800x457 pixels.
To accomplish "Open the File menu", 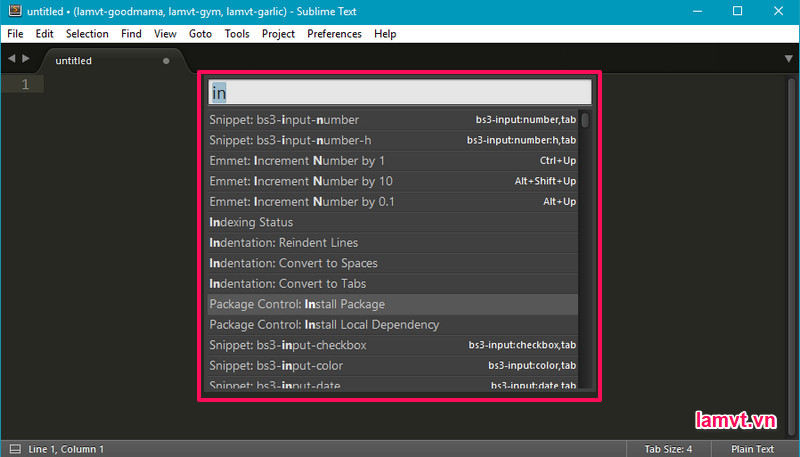I will pos(15,34).
